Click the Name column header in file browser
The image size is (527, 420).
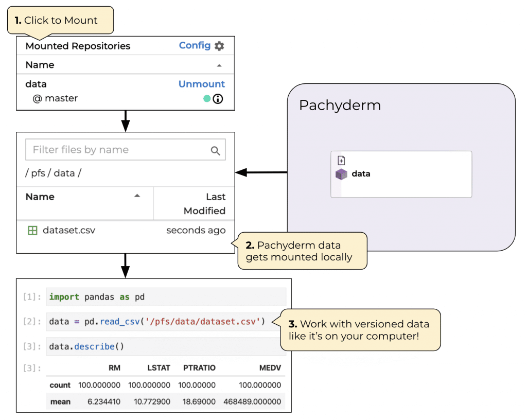click(x=40, y=197)
